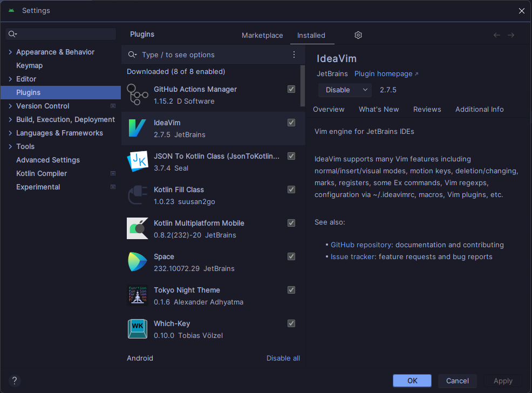
Task: Open the plugin list kebab menu
Action: [x=294, y=55]
